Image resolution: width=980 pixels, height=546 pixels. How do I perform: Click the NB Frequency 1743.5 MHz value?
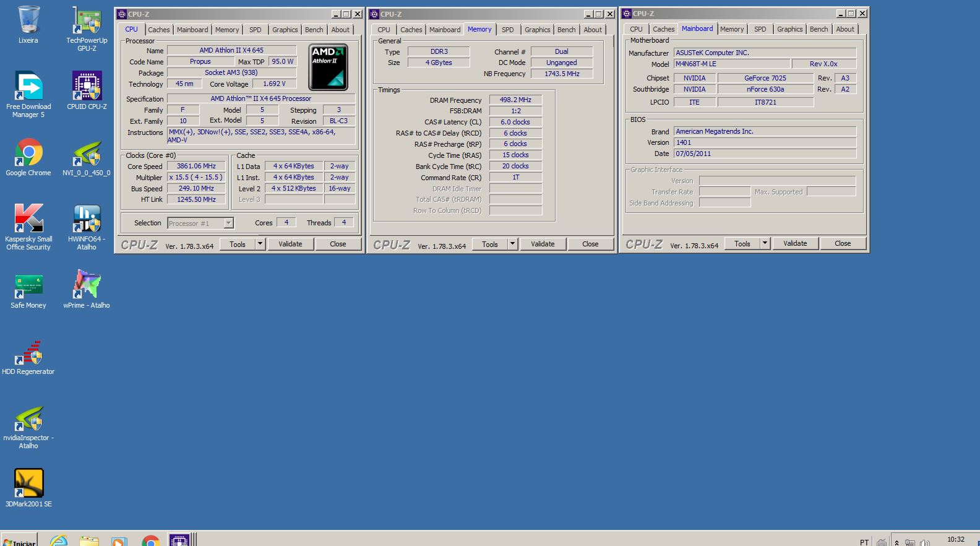click(562, 74)
